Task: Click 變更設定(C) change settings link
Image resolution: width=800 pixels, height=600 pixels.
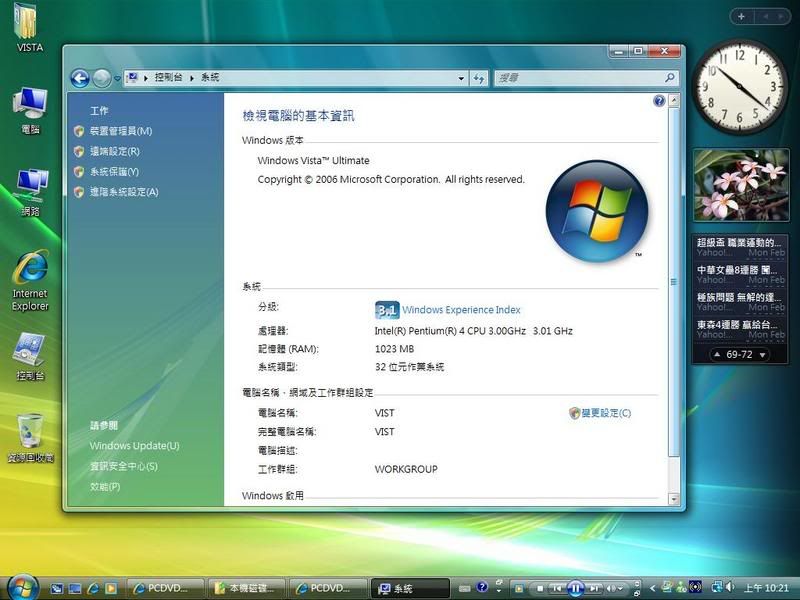Action: [x=606, y=413]
